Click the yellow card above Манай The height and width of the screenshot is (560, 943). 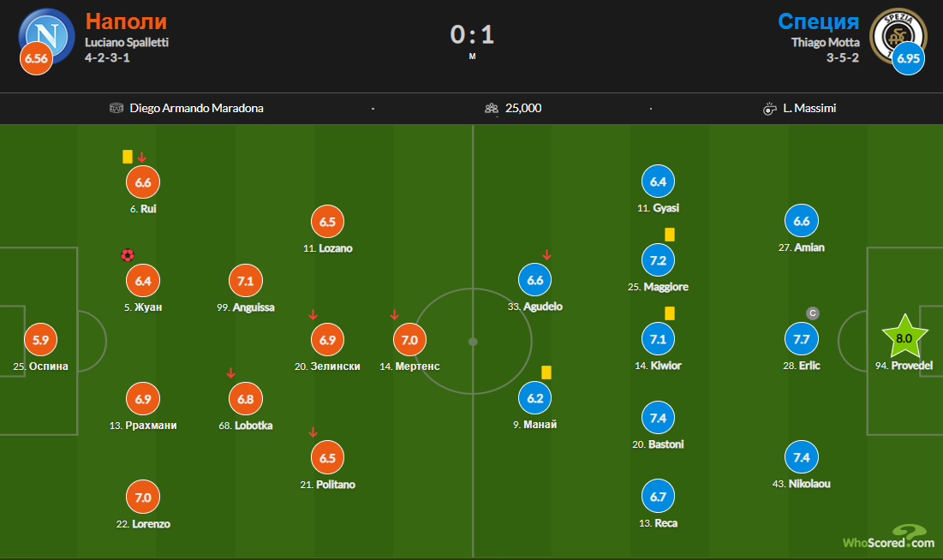[546, 372]
